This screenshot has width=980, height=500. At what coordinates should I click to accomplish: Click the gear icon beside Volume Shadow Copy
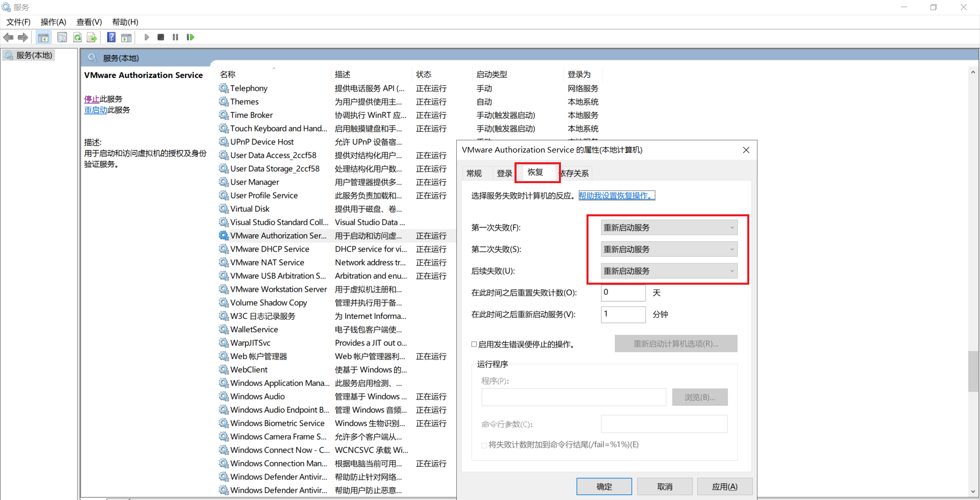click(x=224, y=303)
